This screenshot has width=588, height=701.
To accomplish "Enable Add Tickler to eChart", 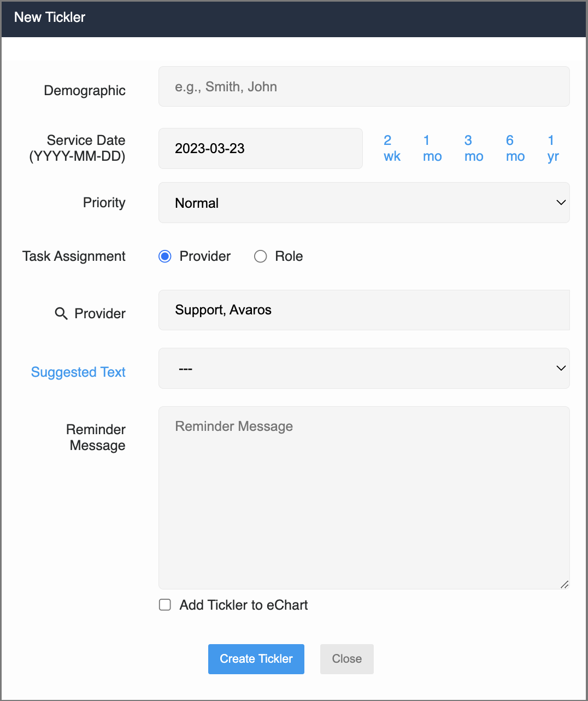I will [x=164, y=605].
